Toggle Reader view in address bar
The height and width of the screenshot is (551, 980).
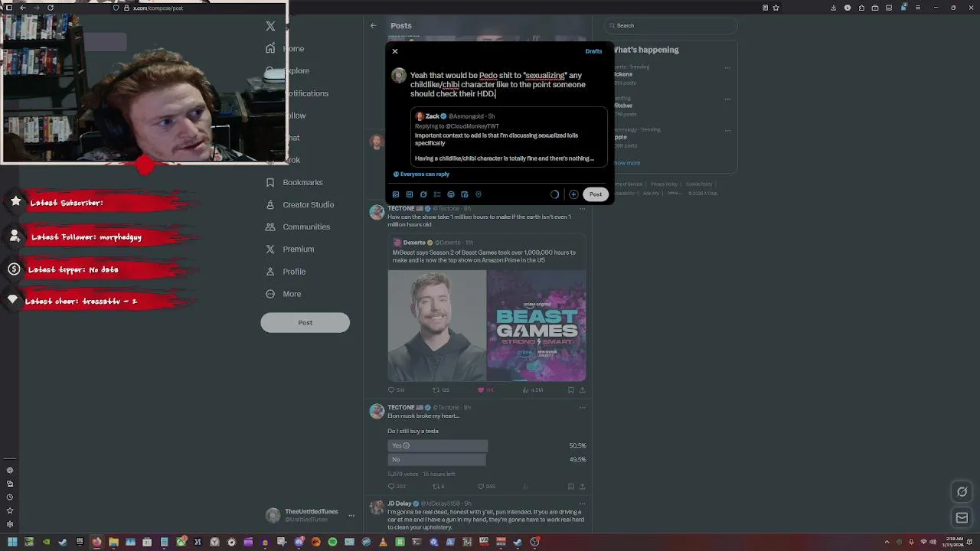click(x=765, y=8)
